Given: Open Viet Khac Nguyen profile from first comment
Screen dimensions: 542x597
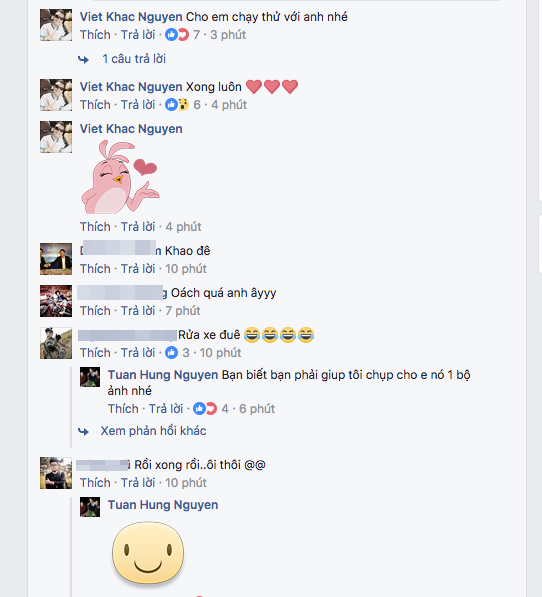Looking at the screenshot, I should [131, 17].
